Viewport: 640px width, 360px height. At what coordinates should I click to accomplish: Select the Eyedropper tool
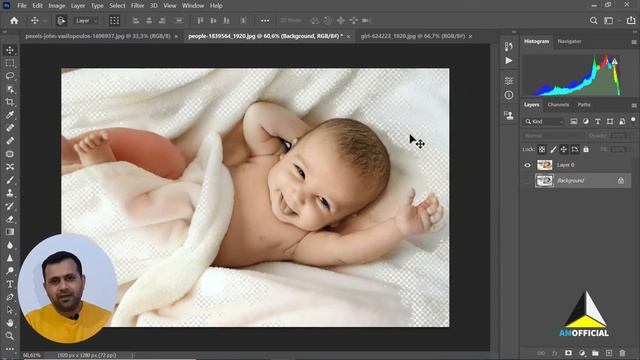[10, 115]
